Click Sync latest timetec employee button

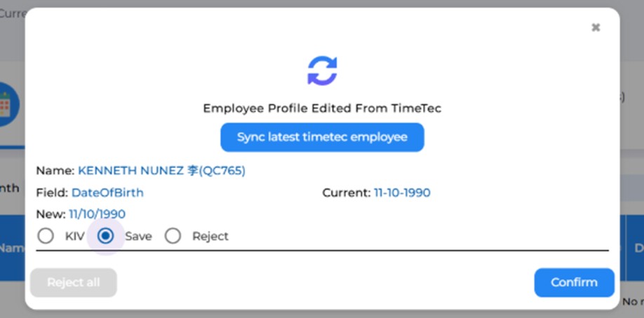323,137
